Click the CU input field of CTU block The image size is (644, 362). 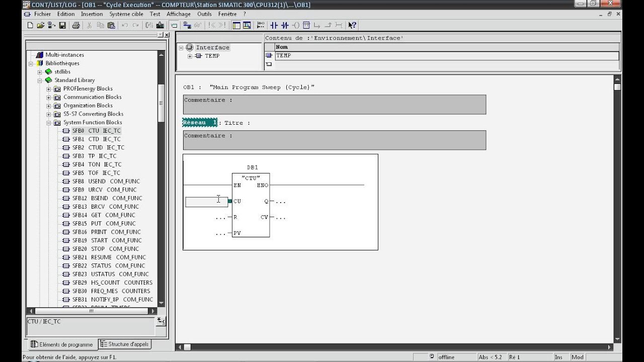(x=207, y=202)
